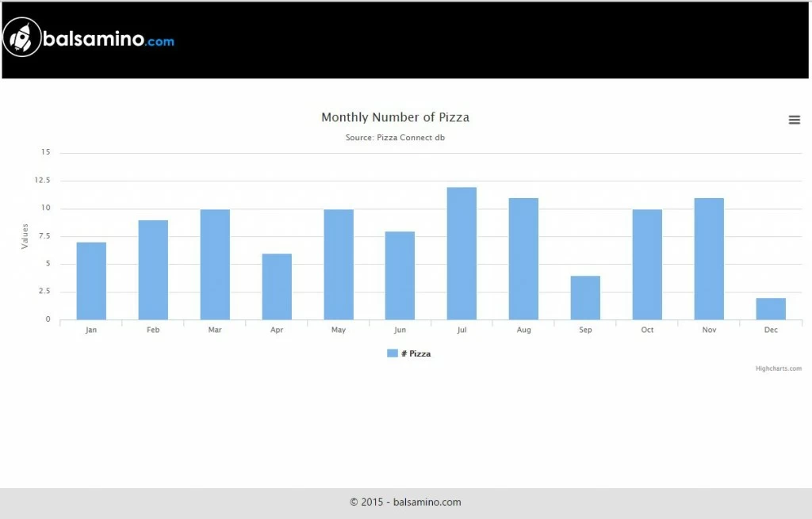
Task: Click the Nov x-axis label
Action: pos(709,330)
